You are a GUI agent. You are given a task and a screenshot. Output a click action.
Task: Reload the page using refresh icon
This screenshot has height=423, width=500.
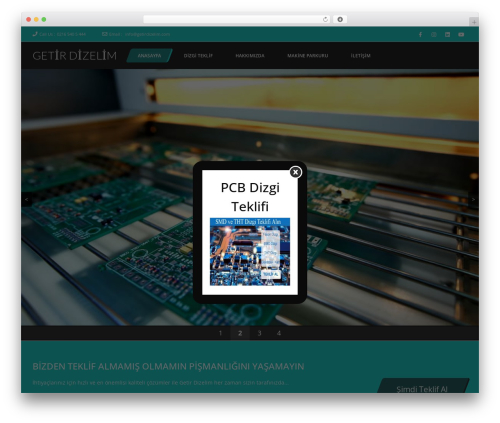coord(325,20)
